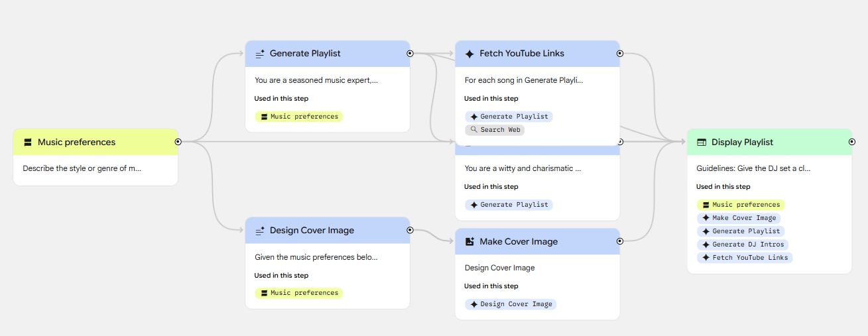Viewport: 868px width, 336px height.
Task: Click output port of Design Cover Image
Action: tap(410, 230)
